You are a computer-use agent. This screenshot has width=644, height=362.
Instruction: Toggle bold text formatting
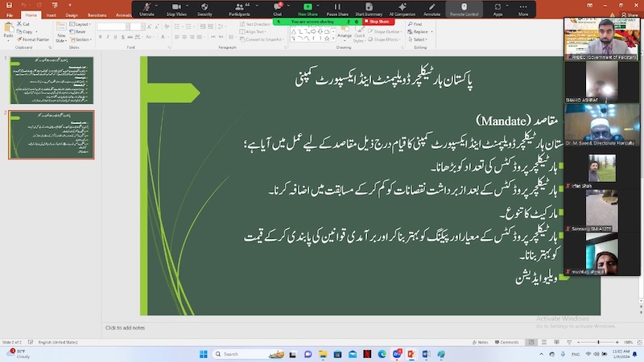[101, 37]
